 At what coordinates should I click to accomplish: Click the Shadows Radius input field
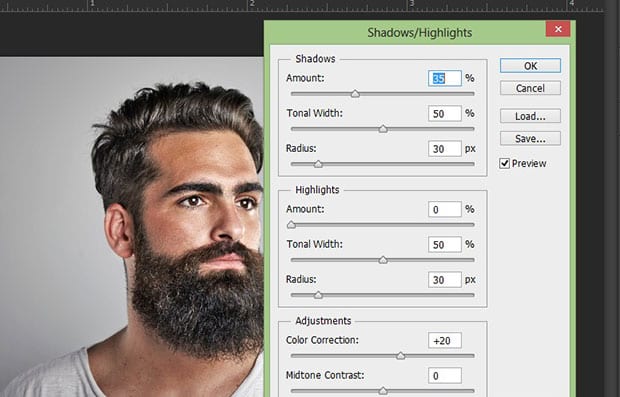(x=444, y=149)
